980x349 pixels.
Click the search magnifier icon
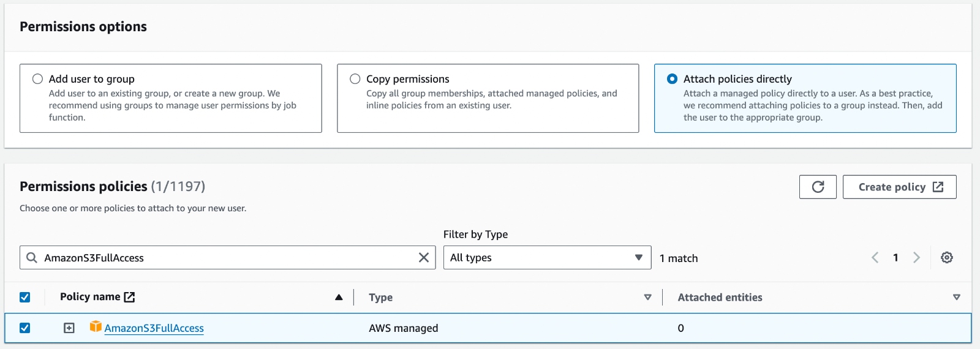coord(32,258)
